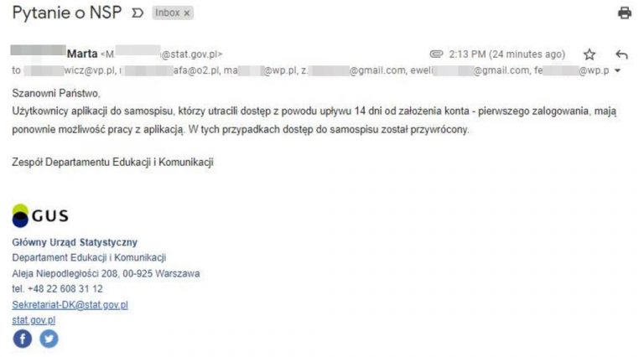
Task: Click the reply arrow icon
Action: [x=622, y=54]
